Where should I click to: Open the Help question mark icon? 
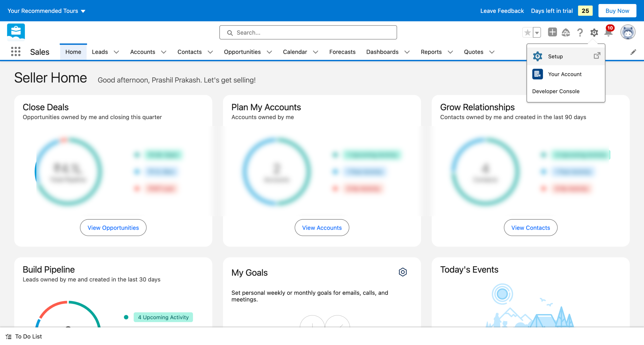pyautogui.click(x=580, y=32)
